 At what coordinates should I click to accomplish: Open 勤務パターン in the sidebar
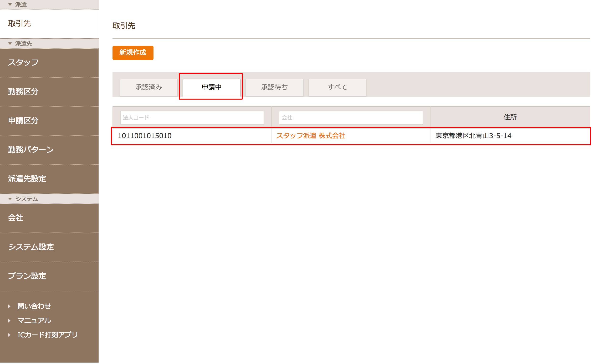pos(49,151)
